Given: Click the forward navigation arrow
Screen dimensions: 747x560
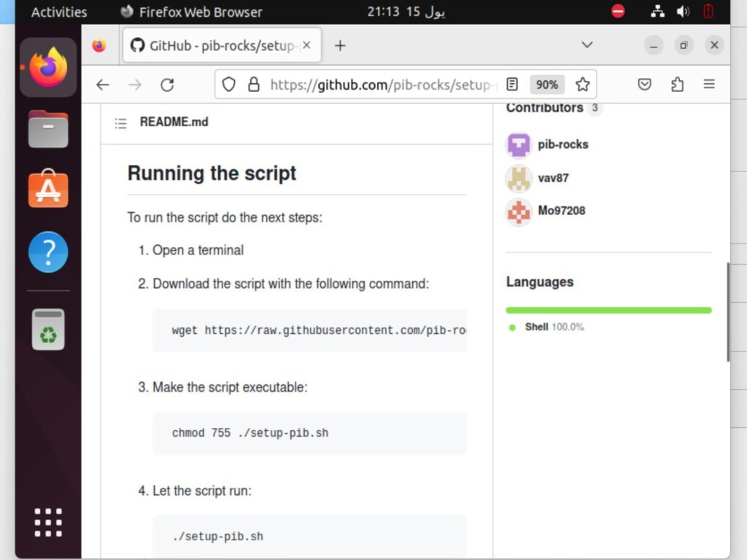Looking at the screenshot, I should point(135,85).
